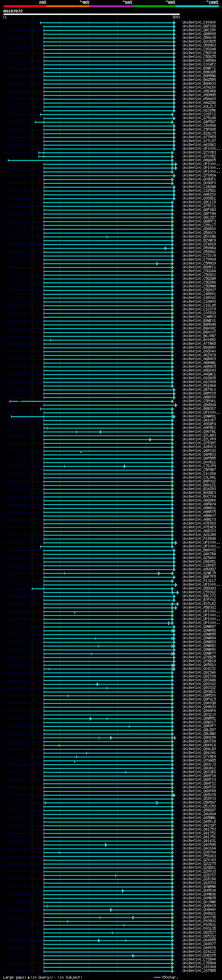Viewport: 222px width, 980px height.
Task: Click the orange ~40% identity legend bar
Action: coord(68,6)
